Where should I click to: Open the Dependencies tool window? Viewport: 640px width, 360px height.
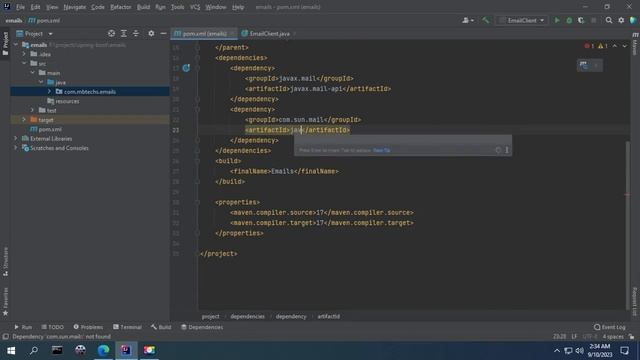[x=202, y=327]
